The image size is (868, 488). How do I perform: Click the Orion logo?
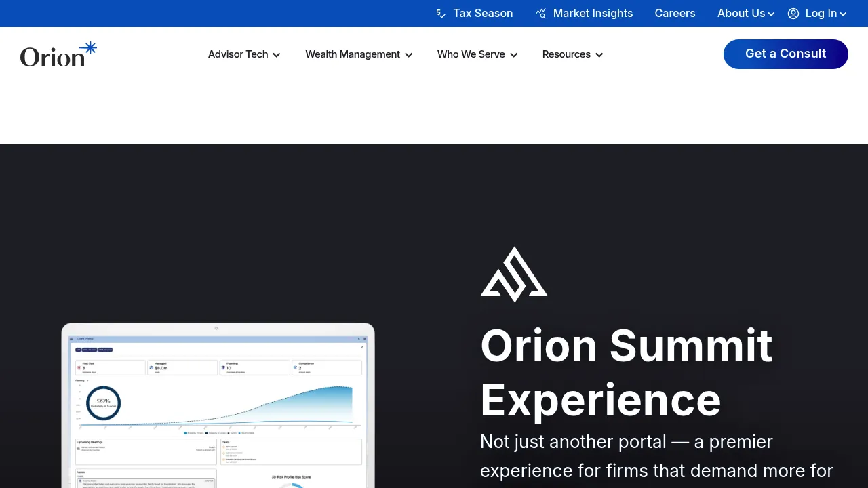58,54
